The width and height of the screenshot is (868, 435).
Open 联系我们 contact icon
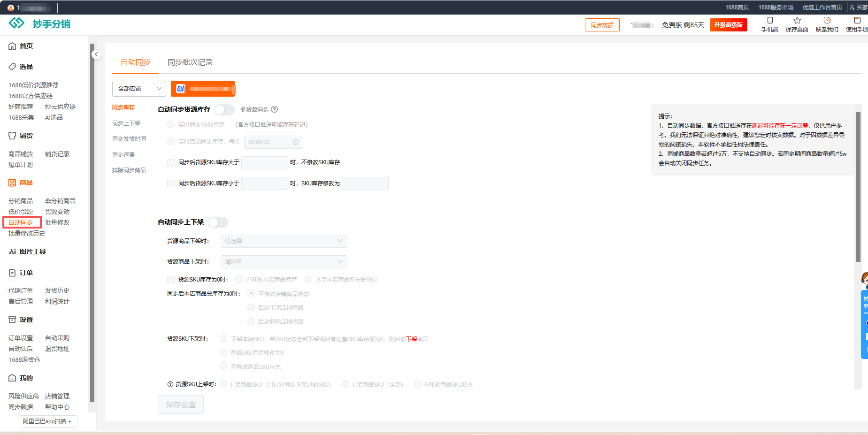[x=827, y=21]
